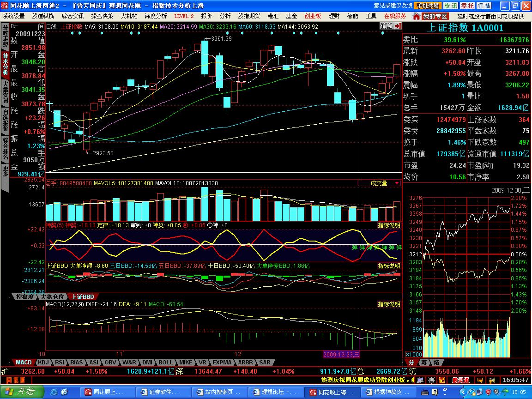Screen dimensions: 532x399
Task: Click the 手机炒股 button in the title bar
Action: (x=427, y=6)
